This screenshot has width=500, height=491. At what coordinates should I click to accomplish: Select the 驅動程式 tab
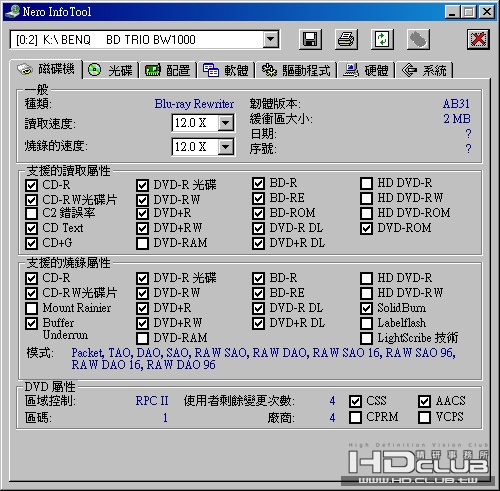click(x=296, y=70)
